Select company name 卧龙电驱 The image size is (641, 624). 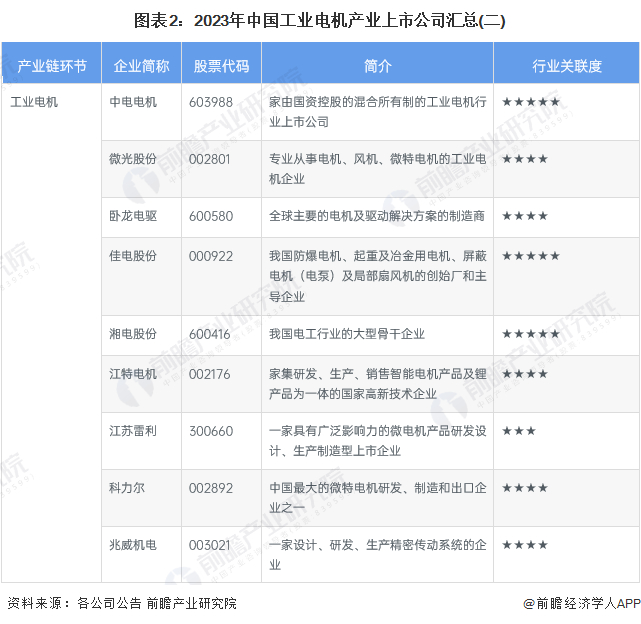pos(133,215)
